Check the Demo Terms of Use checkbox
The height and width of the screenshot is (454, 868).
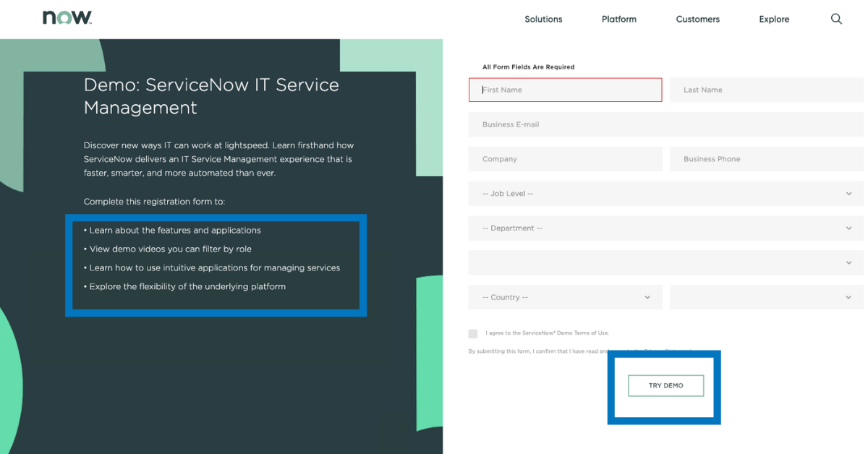pos(473,333)
